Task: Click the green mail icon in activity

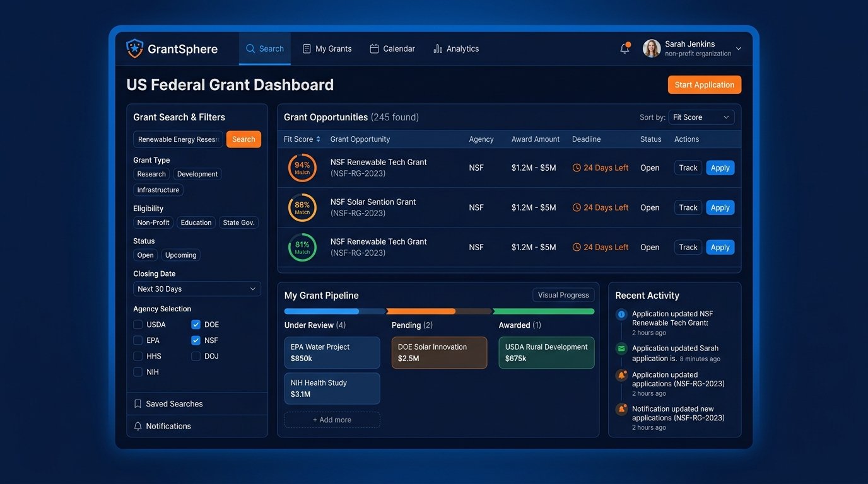Action: [x=621, y=349]
